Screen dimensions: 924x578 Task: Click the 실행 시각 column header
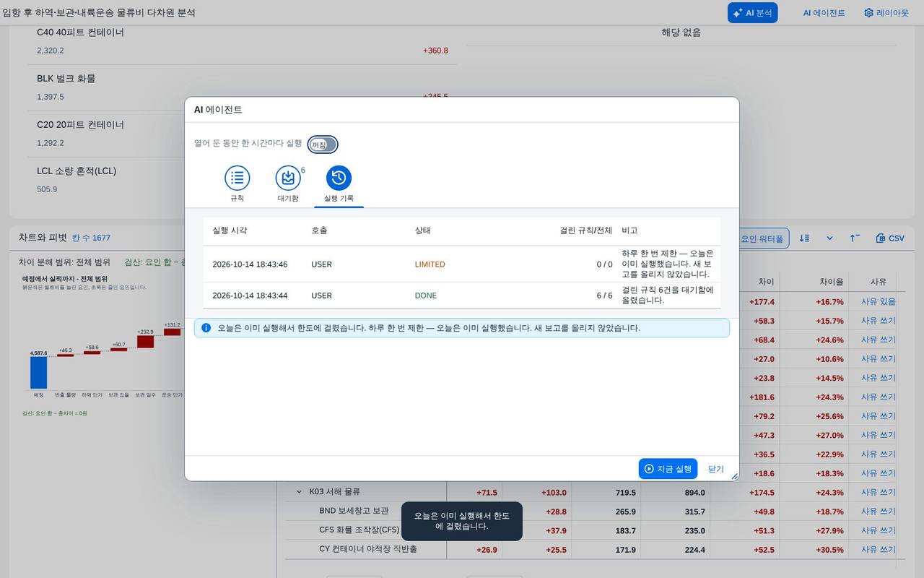(x=230, y=230)
